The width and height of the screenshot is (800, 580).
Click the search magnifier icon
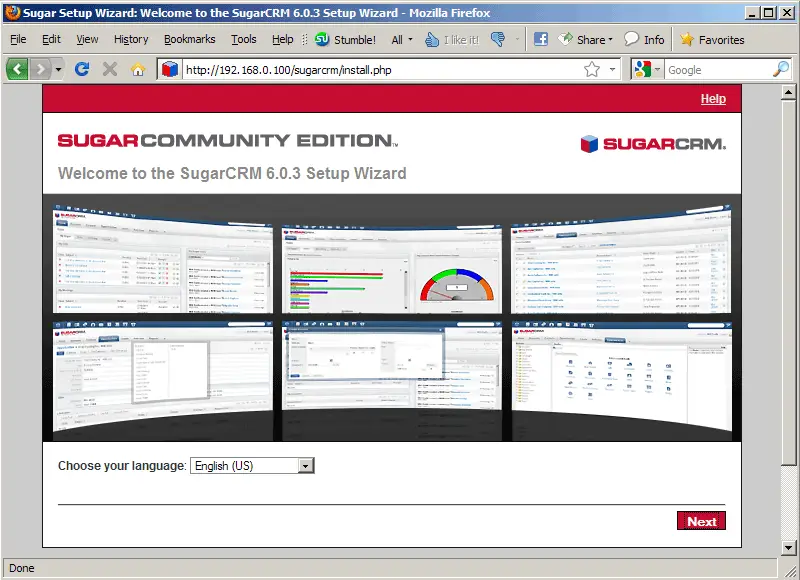click(x=781, y=69)
